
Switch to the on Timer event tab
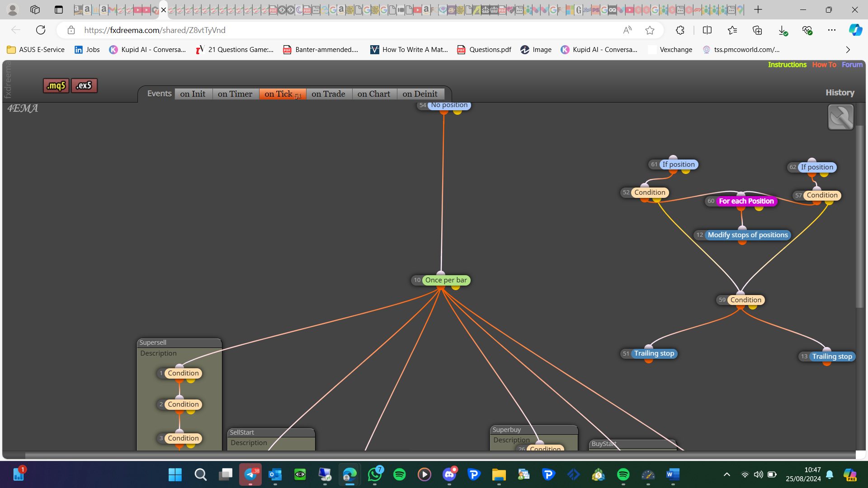tap(235, 94)
